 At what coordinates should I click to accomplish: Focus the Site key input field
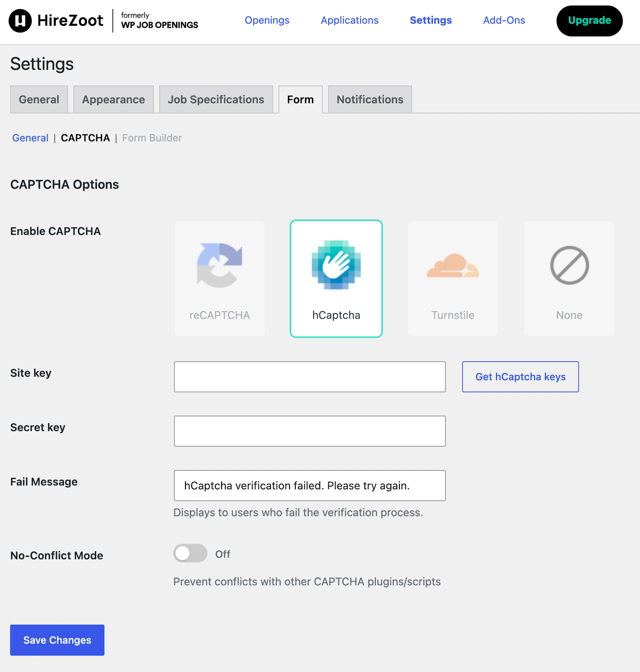pos(309,377)
